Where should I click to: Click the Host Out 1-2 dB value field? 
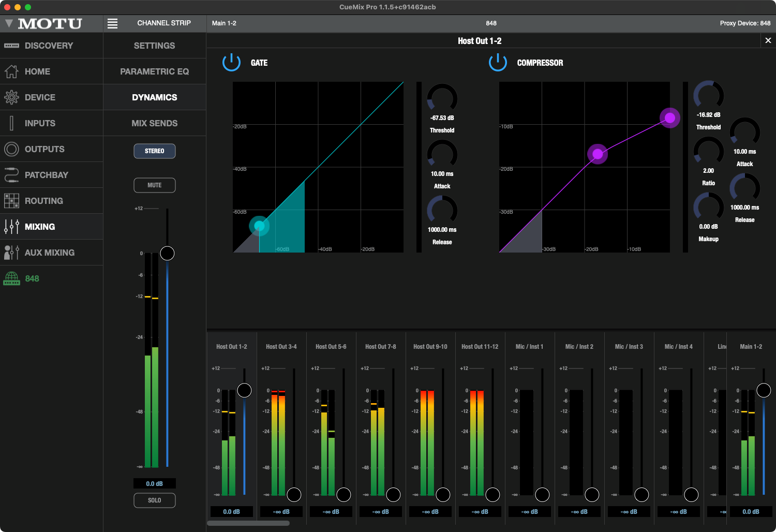point(232,511)
